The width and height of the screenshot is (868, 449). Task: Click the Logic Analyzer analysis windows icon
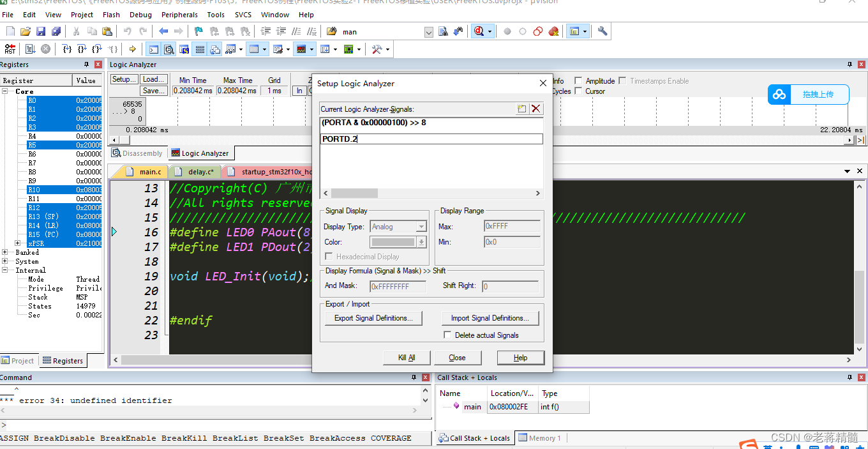[301, 49]
